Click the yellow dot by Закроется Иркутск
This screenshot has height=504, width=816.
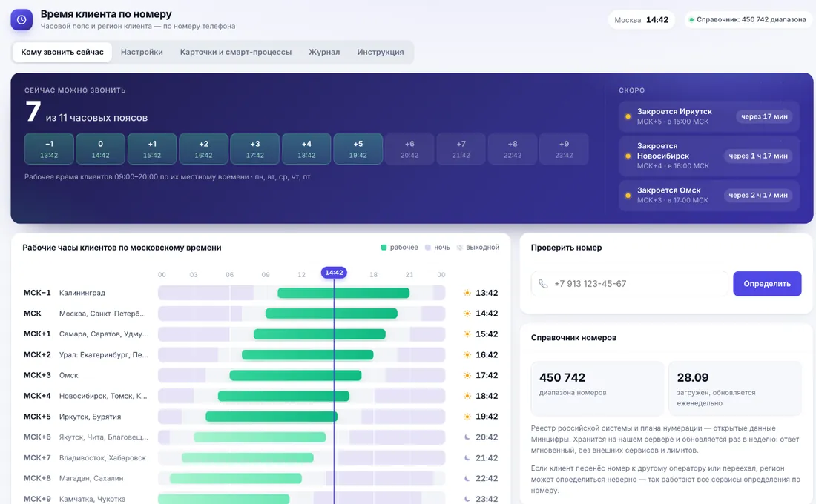tap(628, 116)
